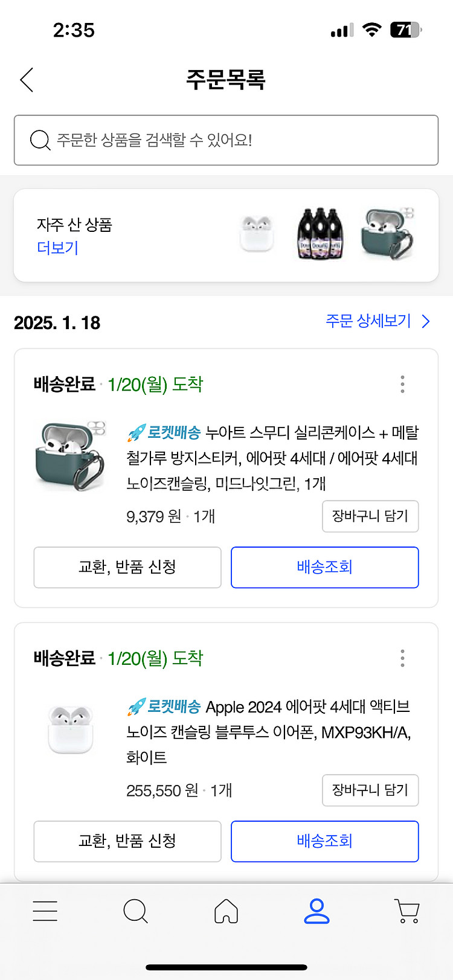Tap 더보기 under 자주 산 상품
Screen dimensions: 453x980
coord(58,248)
